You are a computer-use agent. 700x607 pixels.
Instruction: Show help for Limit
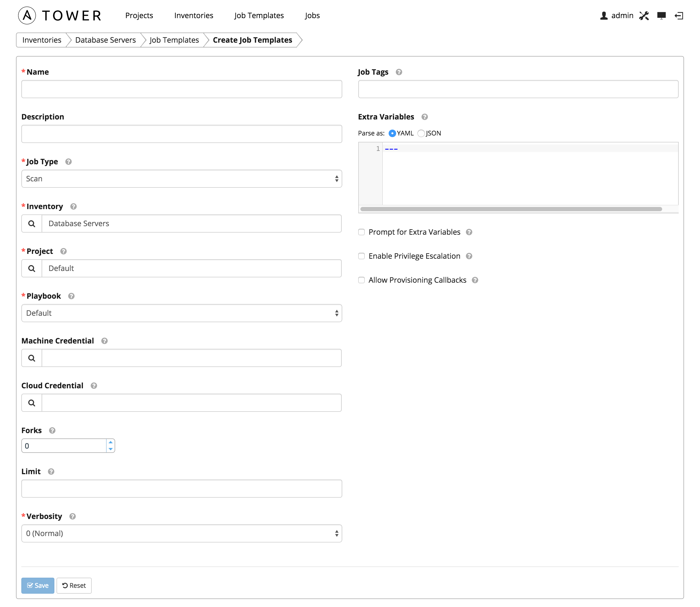pos(51,472)
